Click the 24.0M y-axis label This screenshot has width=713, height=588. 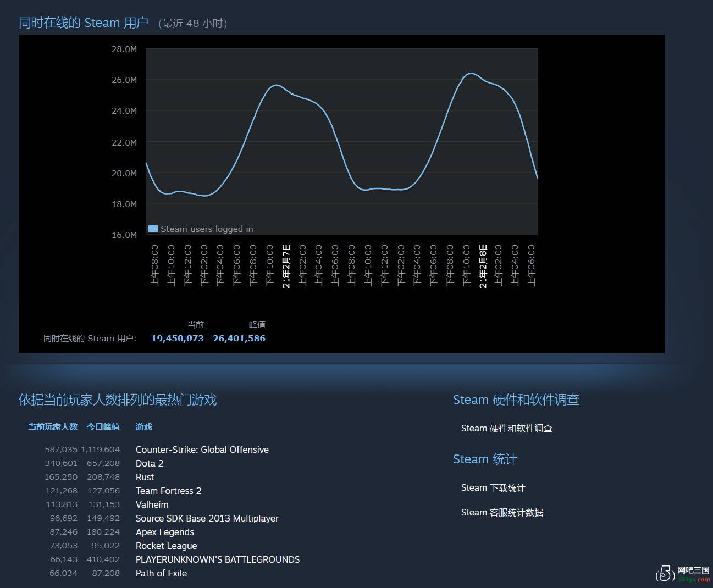[x=124, y=110]
